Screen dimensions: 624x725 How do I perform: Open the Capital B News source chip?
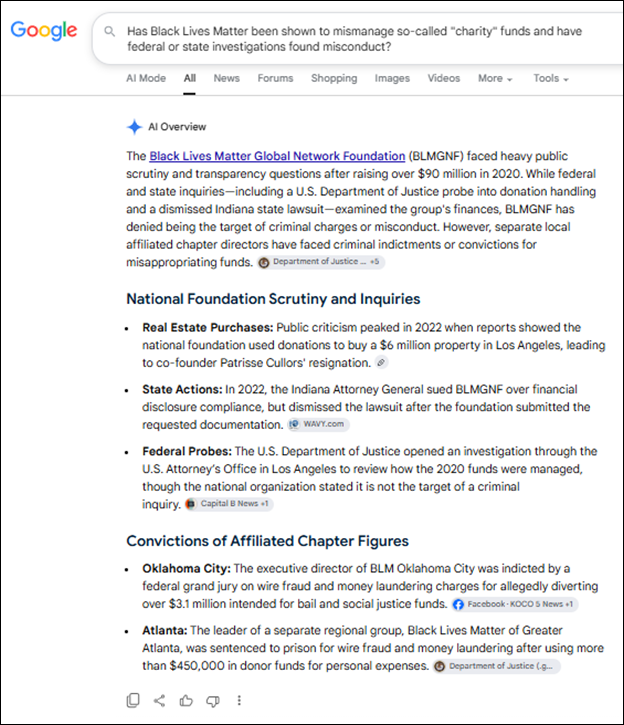tap(229, 504)
